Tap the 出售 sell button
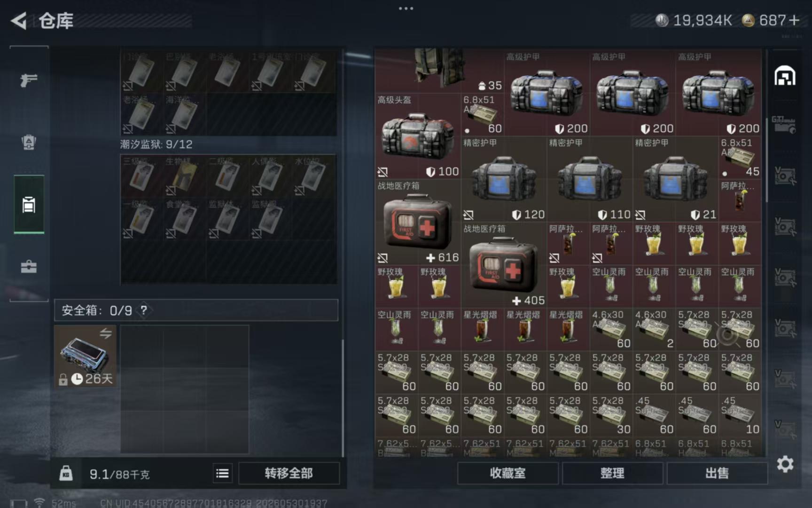Image resolution: width=812 pixels, height=508 pixels. click(717, 473)
